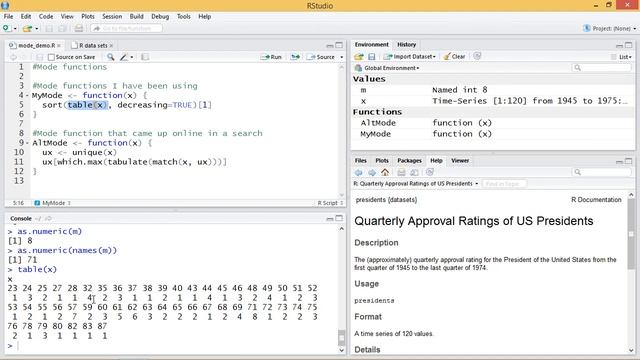This screenshot has height=360, width=640.
Task: Open the New File dropdown arrow
Action: pyautogui.click(x=15, y=29)
